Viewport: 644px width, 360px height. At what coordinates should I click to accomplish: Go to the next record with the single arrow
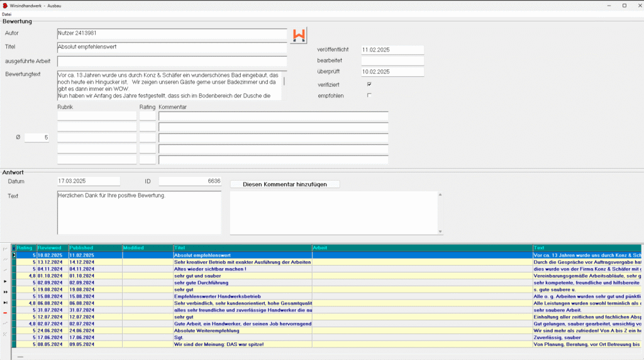click(5, 281)
